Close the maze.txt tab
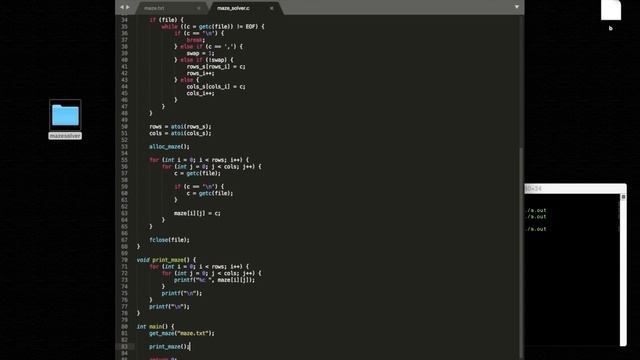The width and height of the screenshot is (640, 360). click(199, 8)
